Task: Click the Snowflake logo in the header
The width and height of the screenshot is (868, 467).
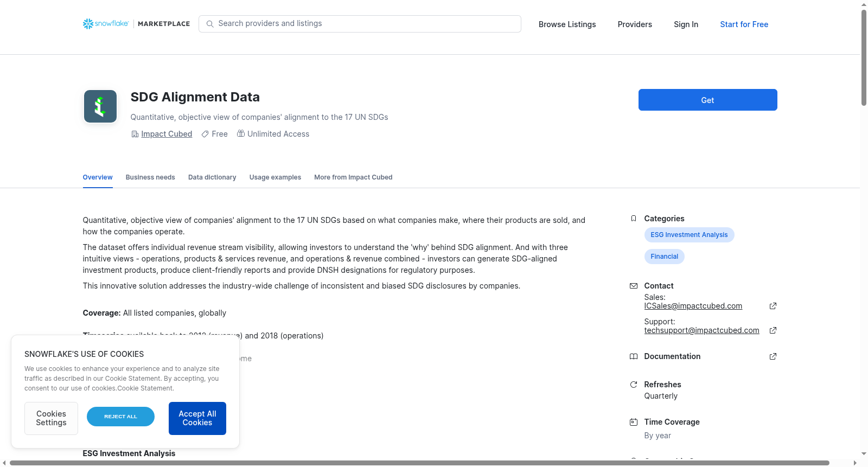Action: 106,24
